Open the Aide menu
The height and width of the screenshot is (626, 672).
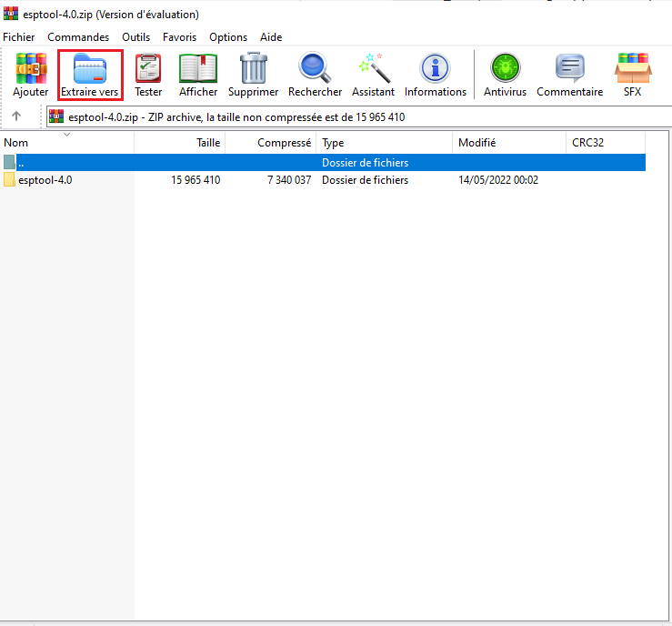(x=271, y=37)
